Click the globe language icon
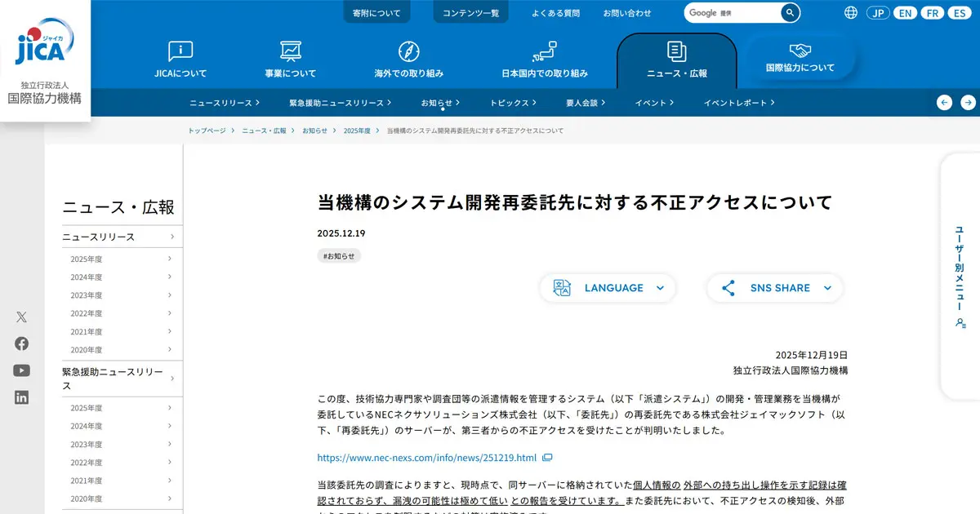 click(851, 13)
